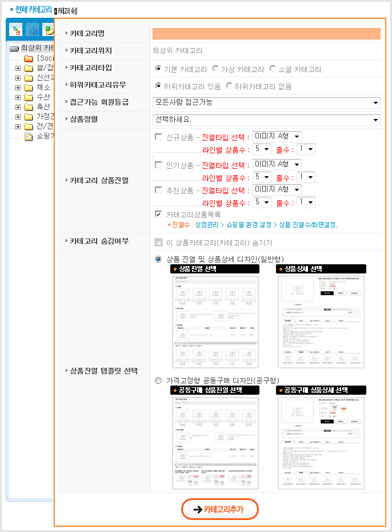The width and height of the screenshot is (392, 532).
Task: Select the 최상위 카테고리 root node
Action: pyautogui.click(x=37, y=48)
